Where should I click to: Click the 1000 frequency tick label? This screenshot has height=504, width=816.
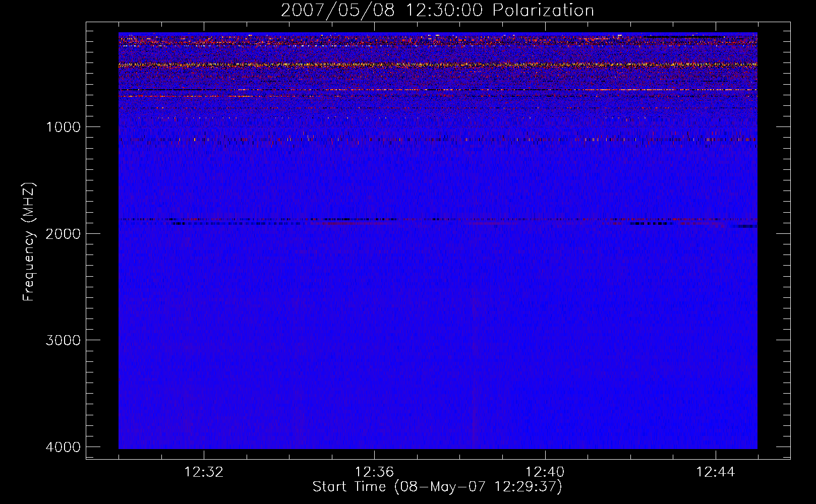[x=63, y=127]
